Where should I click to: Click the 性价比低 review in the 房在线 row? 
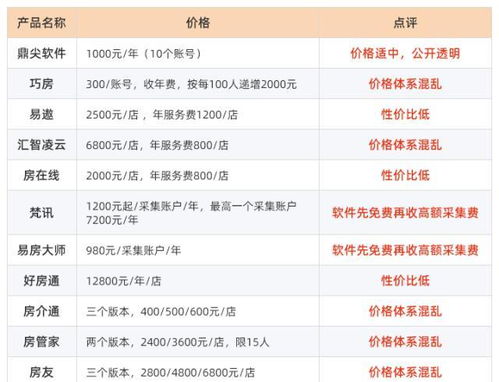(405, 175)
